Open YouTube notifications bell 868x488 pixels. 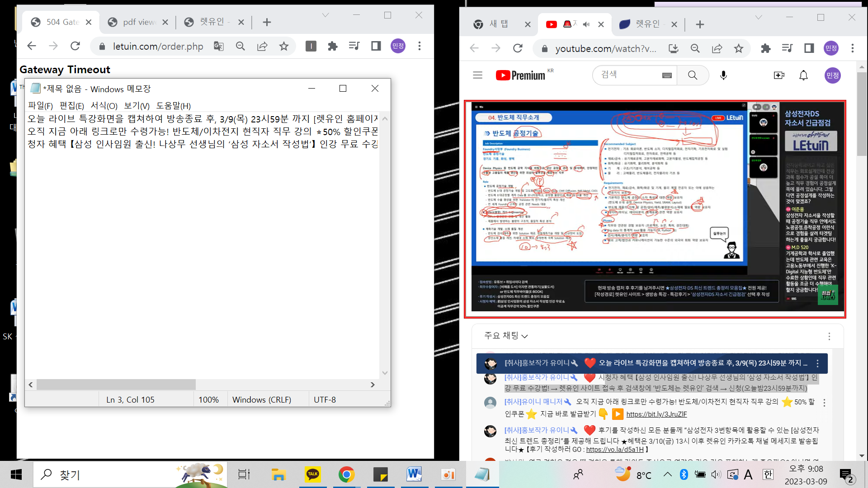(803, 75)
